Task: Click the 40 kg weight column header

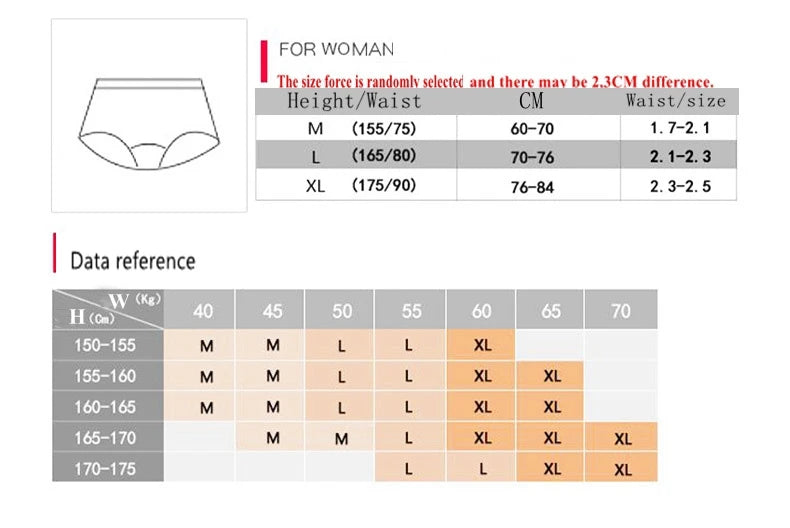Action: click(203, 311)
